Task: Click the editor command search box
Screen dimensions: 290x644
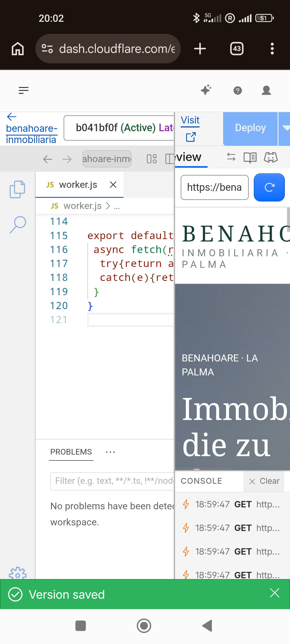Action: point(107,159)
